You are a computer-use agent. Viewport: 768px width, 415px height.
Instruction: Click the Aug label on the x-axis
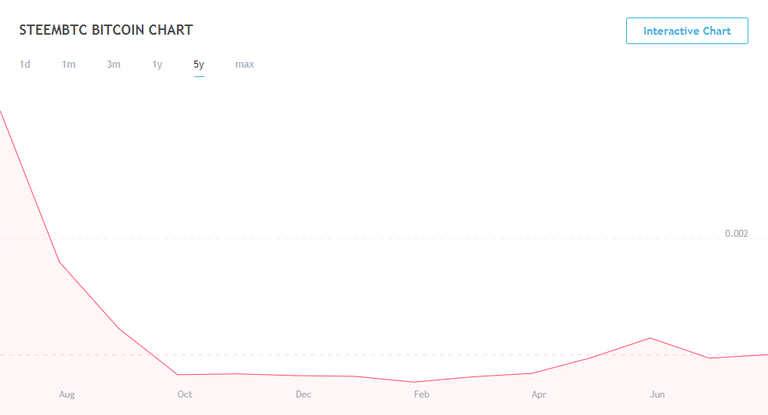click(x=67, y=394)
